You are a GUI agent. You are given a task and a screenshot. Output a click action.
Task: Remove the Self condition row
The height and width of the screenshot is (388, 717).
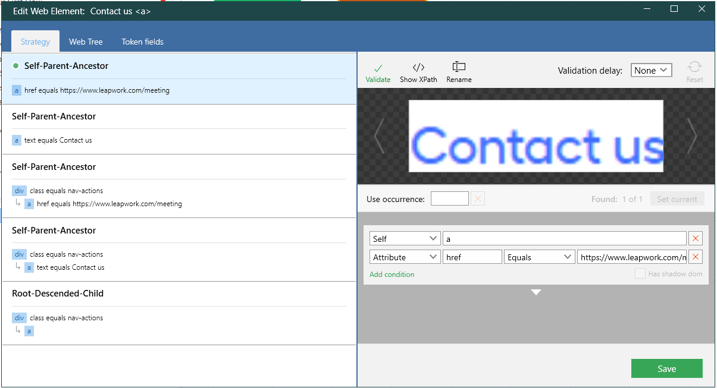695,239
